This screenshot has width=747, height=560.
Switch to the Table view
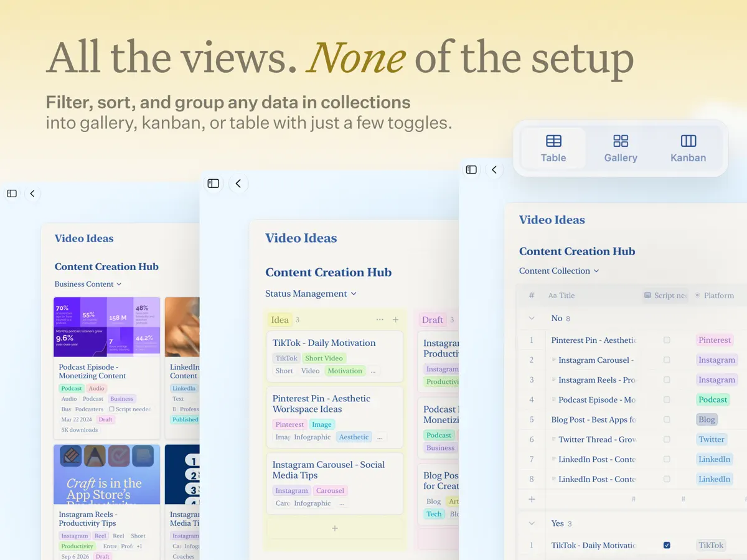point(553,148)
